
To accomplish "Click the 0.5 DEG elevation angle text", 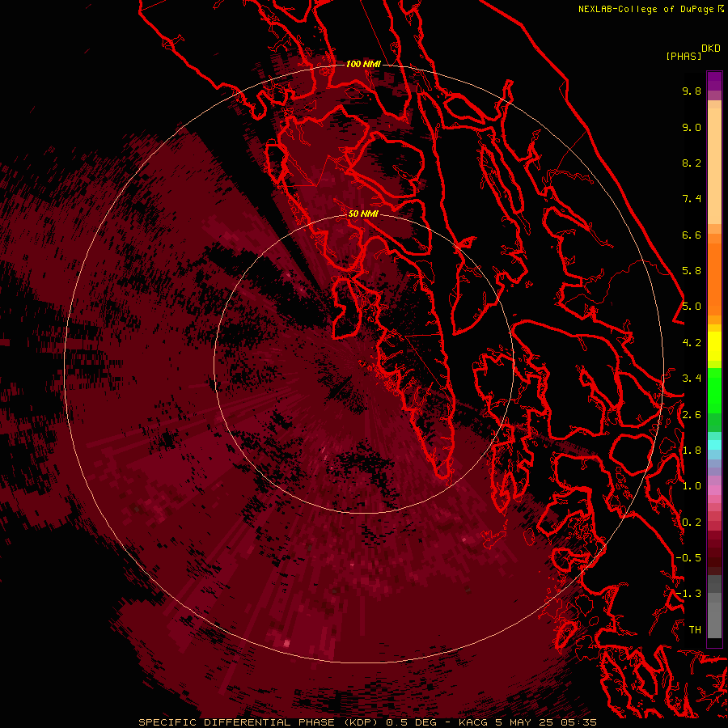I will point(412,722).
